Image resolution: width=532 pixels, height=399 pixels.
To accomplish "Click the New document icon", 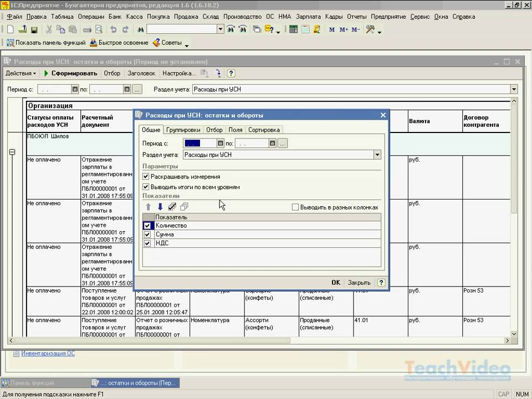I will click(x=10, y=29).
